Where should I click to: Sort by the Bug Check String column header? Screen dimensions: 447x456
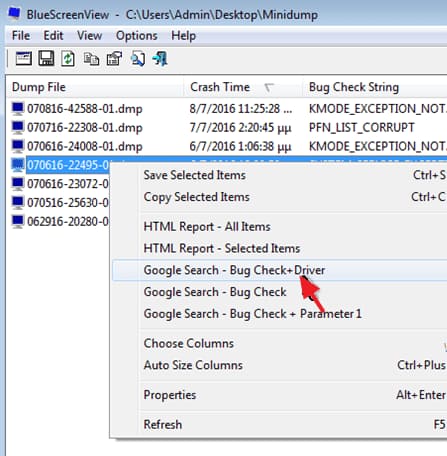coord(375,87)
